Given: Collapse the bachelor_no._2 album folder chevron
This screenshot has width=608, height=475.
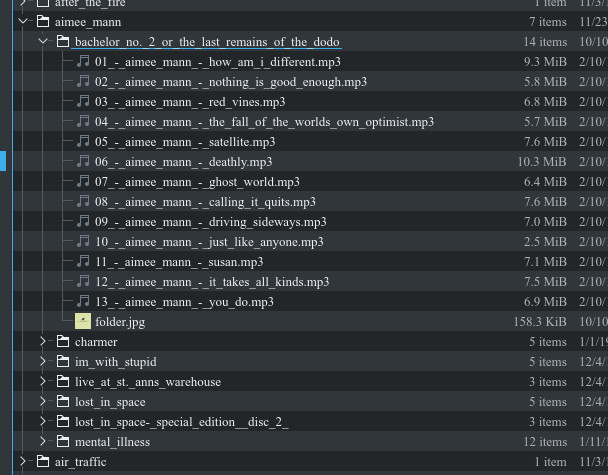Looking at the screenshot, I should point(43,41).
